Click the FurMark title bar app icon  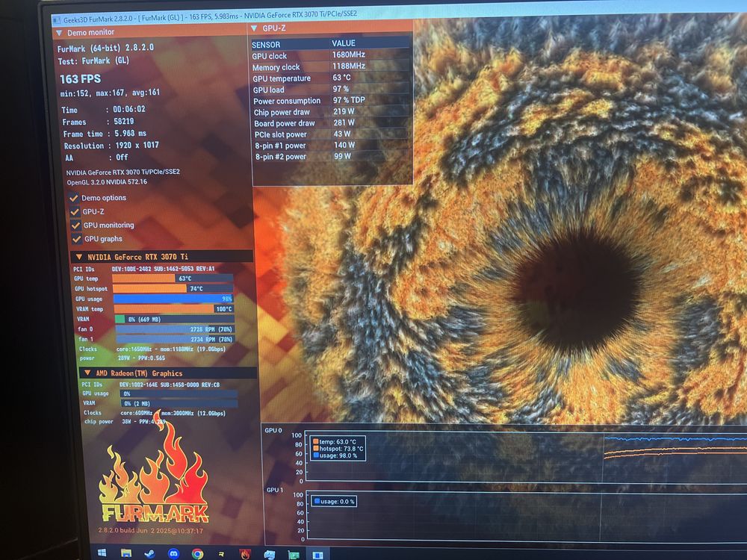[58, 20]
